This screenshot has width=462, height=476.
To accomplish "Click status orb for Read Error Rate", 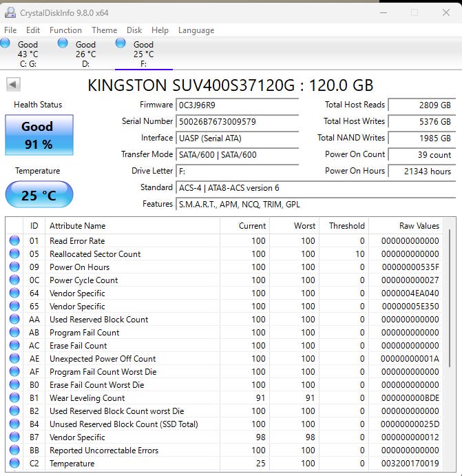I will pos(14,241).
